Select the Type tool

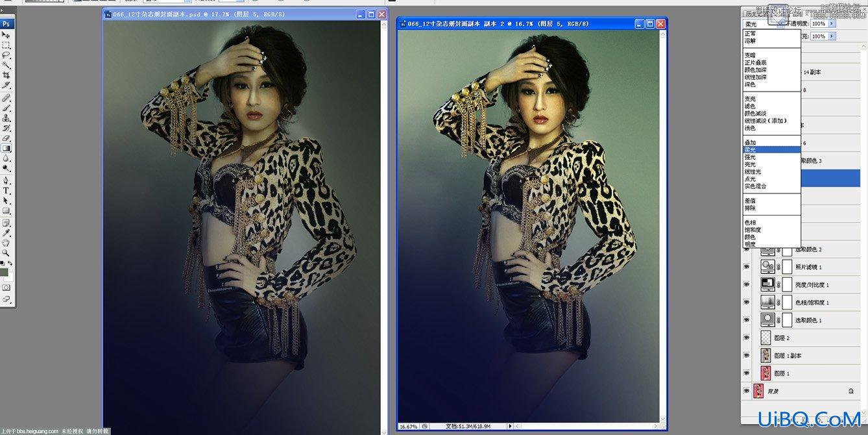pos(6,191)
